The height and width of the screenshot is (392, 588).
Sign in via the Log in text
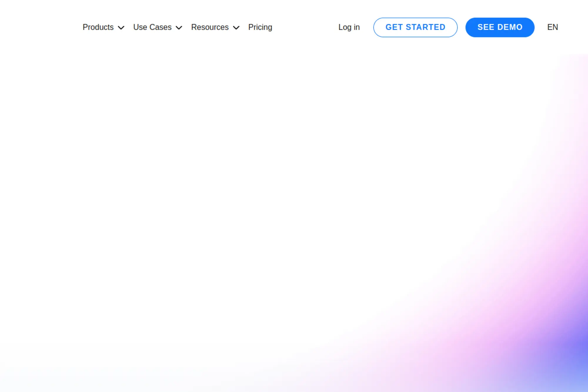tap(349, 27)
